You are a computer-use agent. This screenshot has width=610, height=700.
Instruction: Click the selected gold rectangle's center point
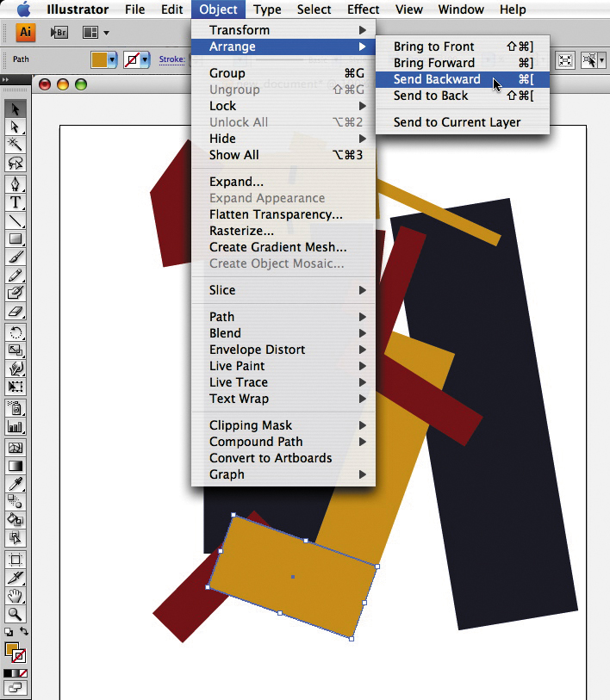pyautogui.click(x=293, y=576)
